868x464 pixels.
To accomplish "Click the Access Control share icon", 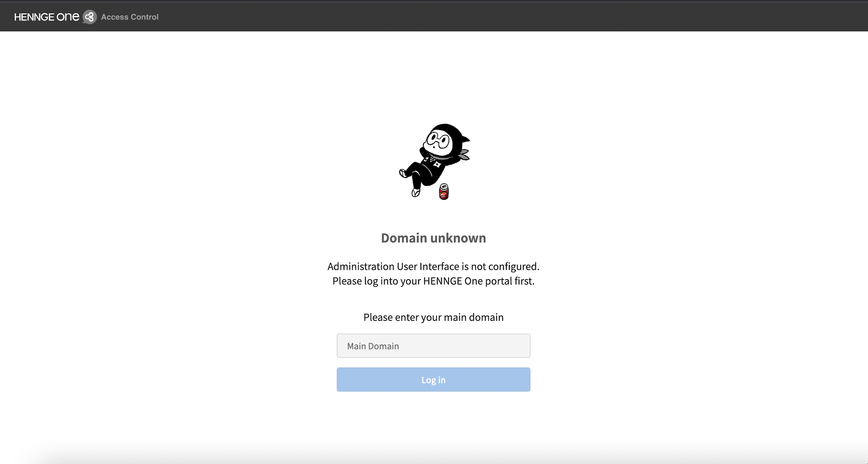I will click(x=90, y=17).
